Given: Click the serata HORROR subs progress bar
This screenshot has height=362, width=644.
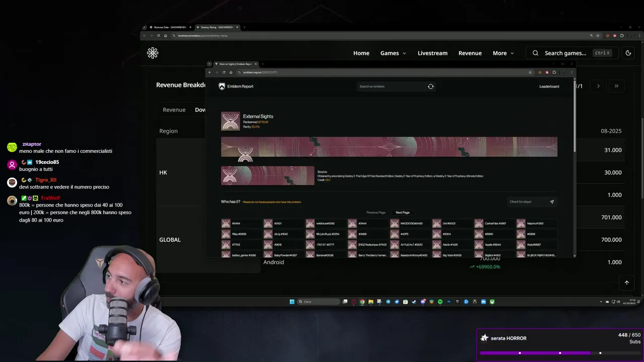Looking at the screenshot, I should (x=560, y=352).
